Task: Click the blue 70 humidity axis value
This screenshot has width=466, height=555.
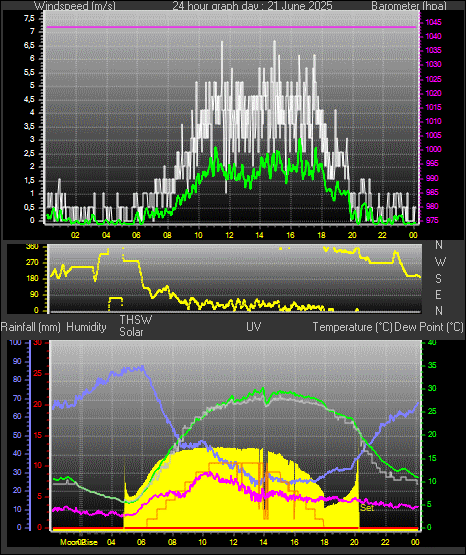Action: click(17, 398)
